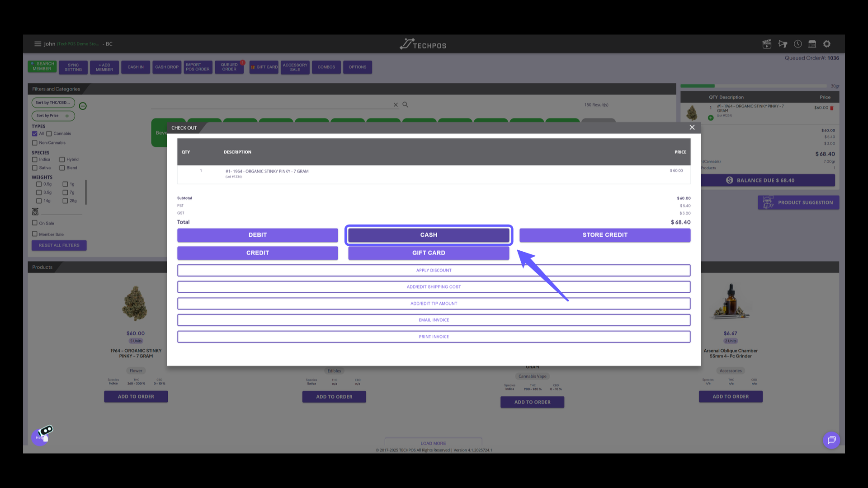This screenshot has width=868, height=488.
Task: Click the green minus collapse filters icon
Action: pos(83,106)
